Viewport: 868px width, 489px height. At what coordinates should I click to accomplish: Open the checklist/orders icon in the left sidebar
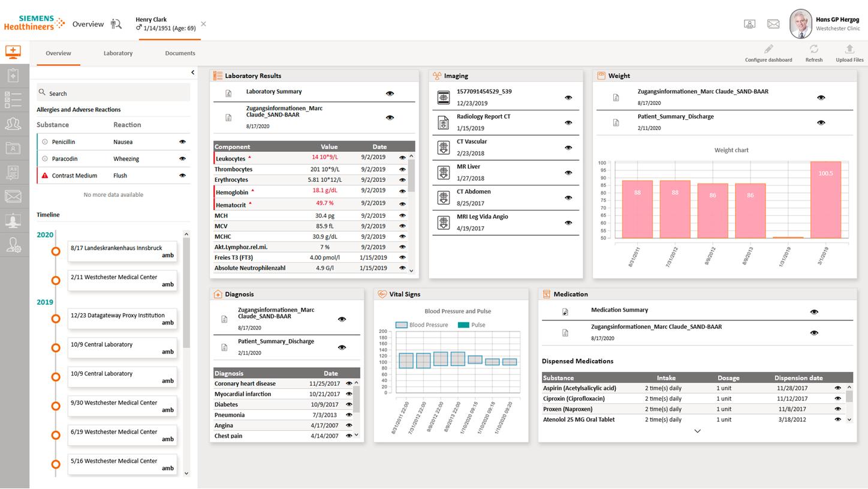[x=13, y=100]
